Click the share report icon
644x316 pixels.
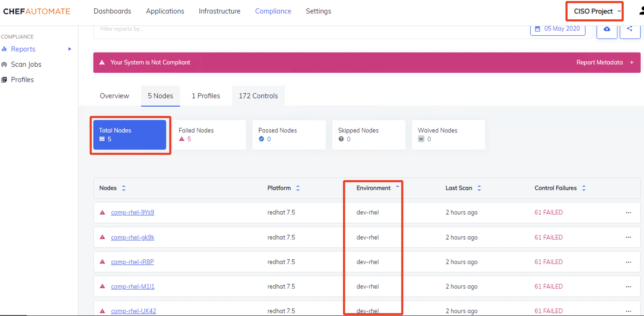click(629, 29)
